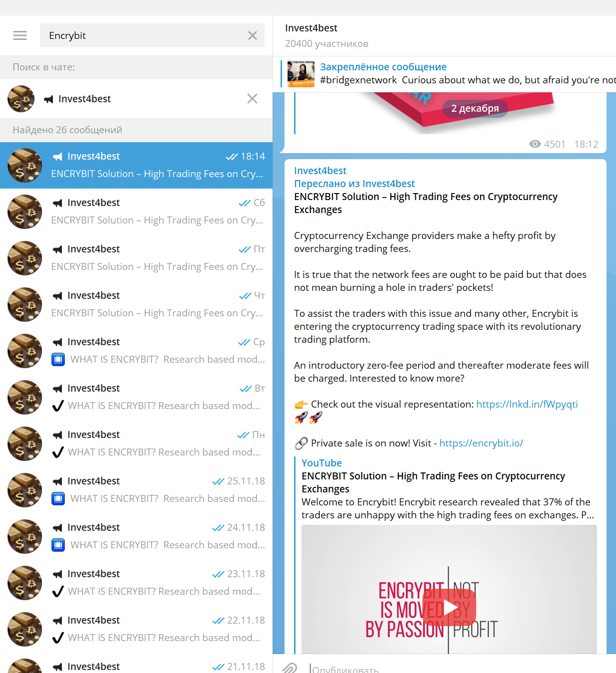The height and width of the screenshot is (673, 616).
Task: Click the pinned message thumbnail image
Action: [x=301, y=74]
